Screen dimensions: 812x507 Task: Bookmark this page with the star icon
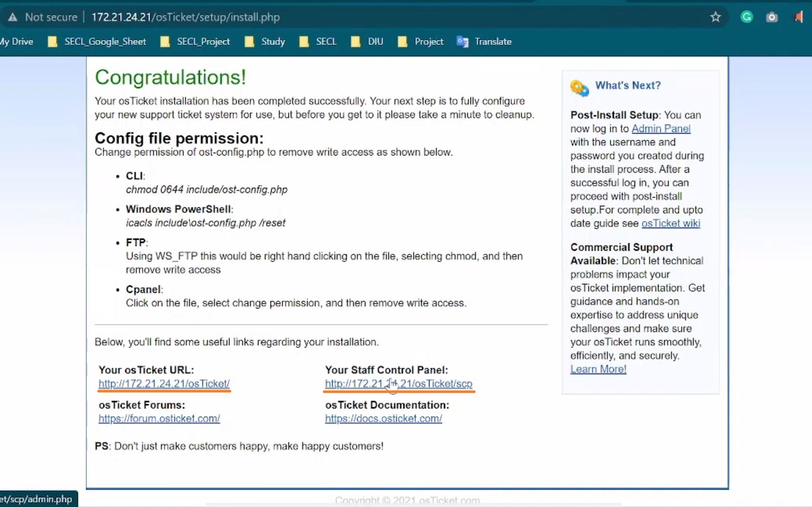point(716,17)
